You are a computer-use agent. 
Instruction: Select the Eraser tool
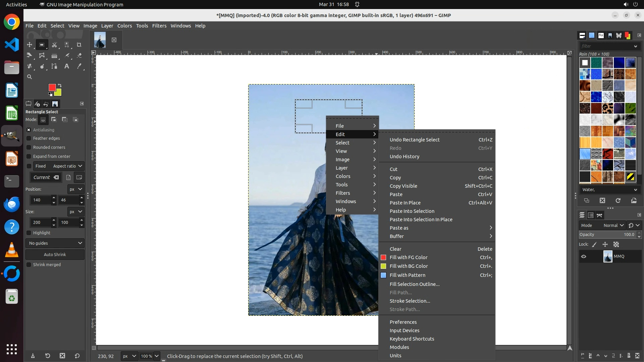tap(79, 56)
